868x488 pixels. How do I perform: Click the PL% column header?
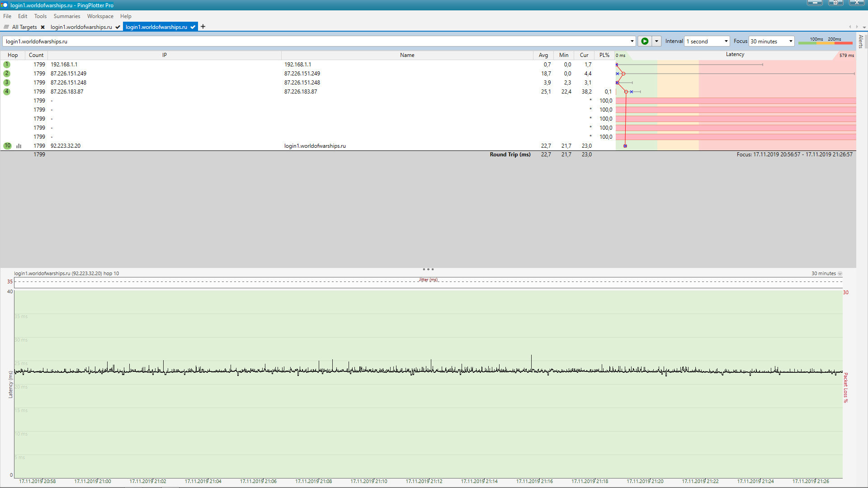click(x=604, y=55)
